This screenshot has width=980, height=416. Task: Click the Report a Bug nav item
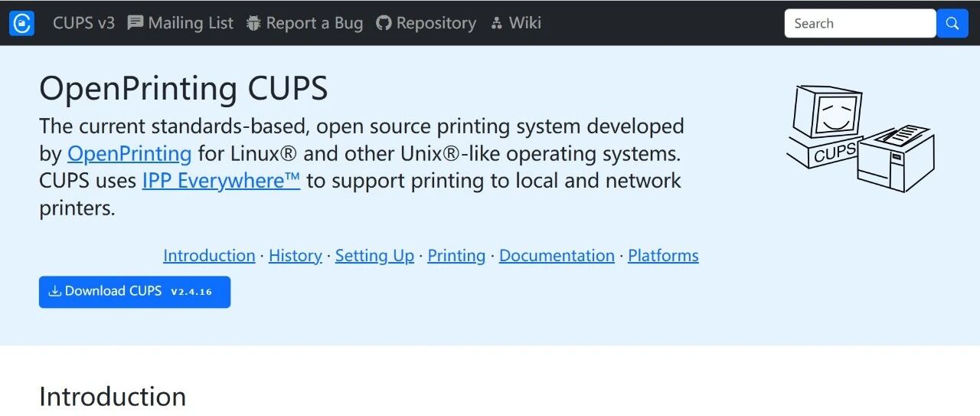(x=305, y=23)
